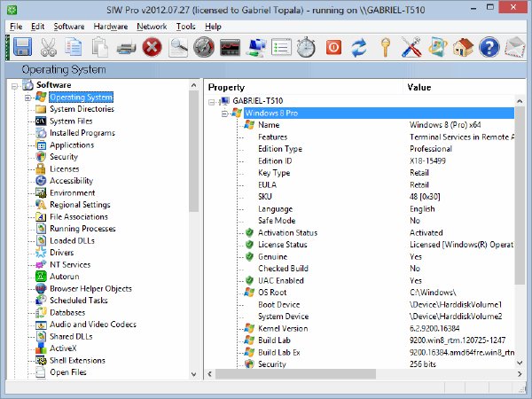The height and width of the screenshot is (399, 532).
Task: Click the property list scroll-down arrow
Action: [x=520, y=363]
